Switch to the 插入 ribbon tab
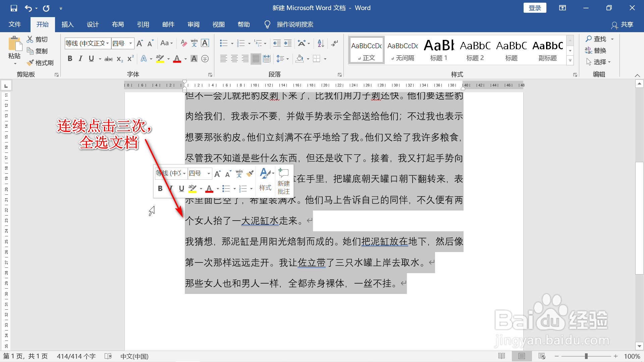644x362 pixels. [67, 24]
